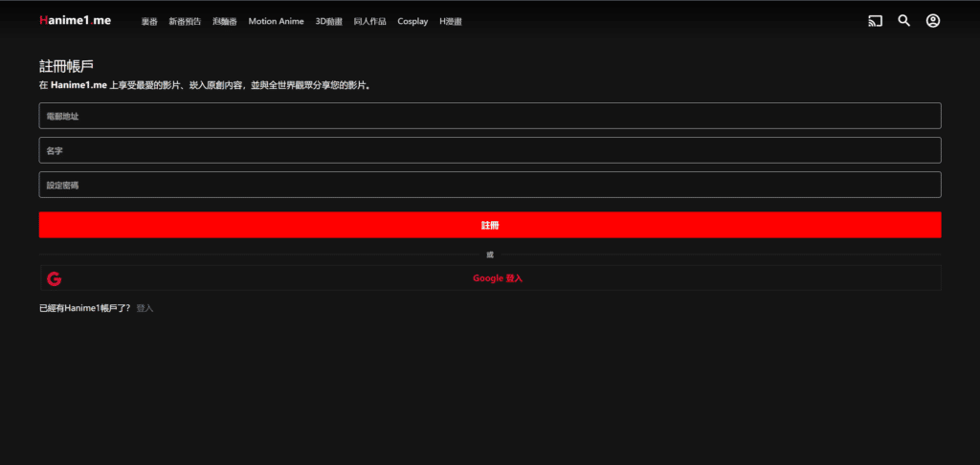
Task: Follow the 登入 login link
Action: point(145,308)
